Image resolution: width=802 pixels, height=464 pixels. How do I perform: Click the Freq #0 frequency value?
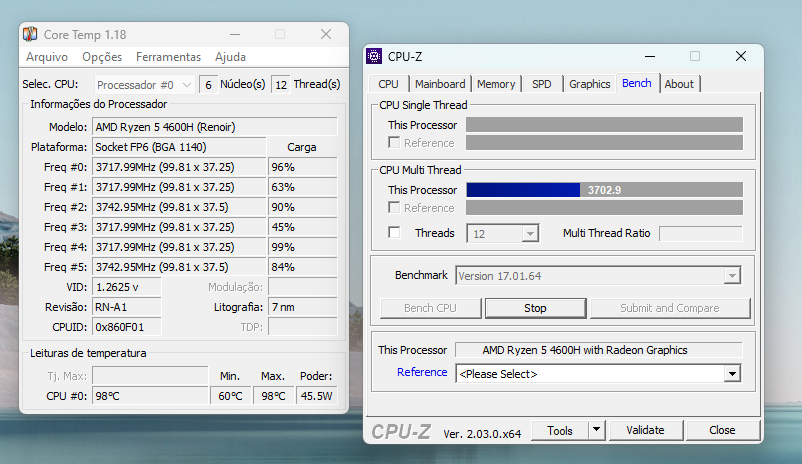pyautogui.click(x=179, y=167)
